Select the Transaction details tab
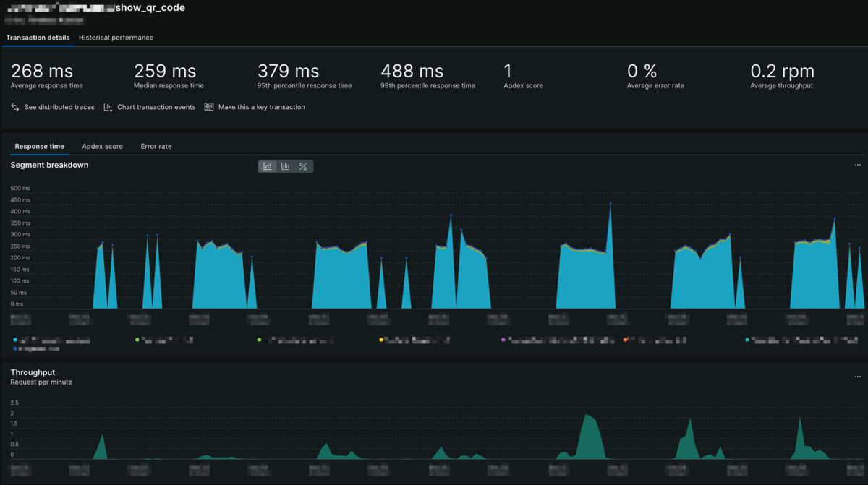This screenshot has width=868, height=485. (x=38, y=38)
